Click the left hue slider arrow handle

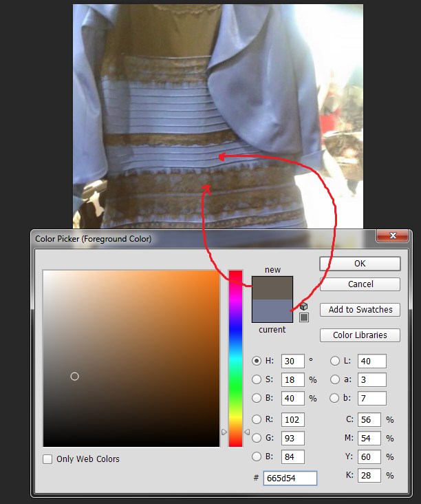point(224,432)
